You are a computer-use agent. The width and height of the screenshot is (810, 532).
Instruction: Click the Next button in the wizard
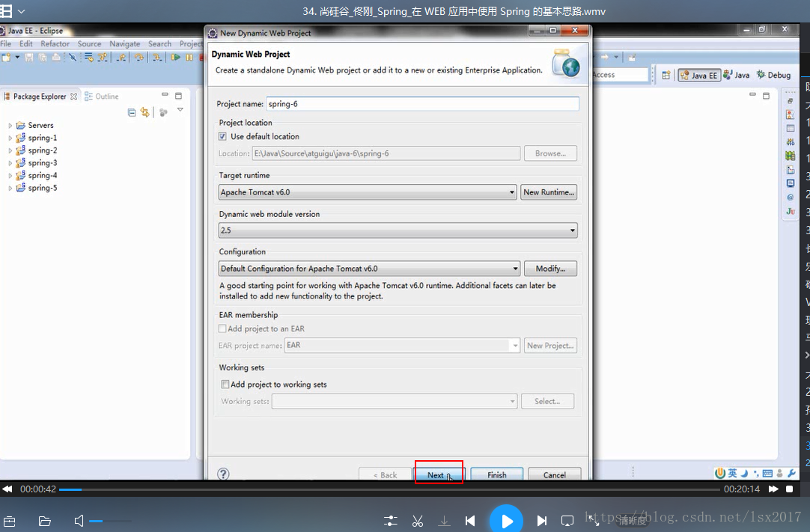pyautogui.click(x=439, y=474)
